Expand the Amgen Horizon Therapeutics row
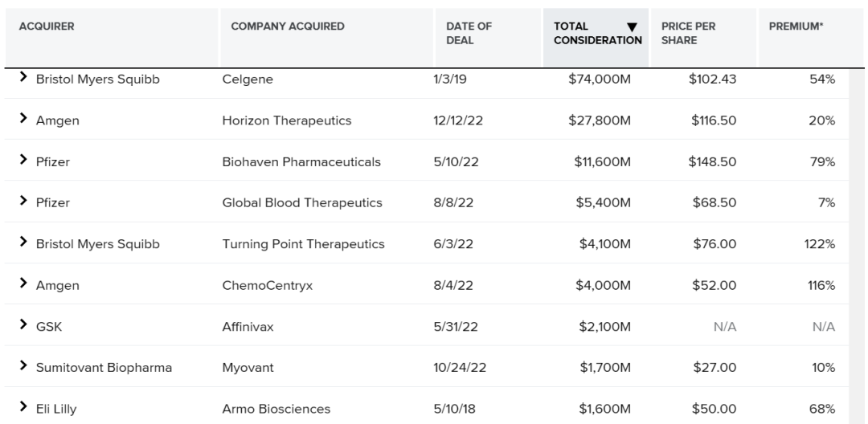The image size is (868, 424). pyautogui.click(x=24, y=120)
